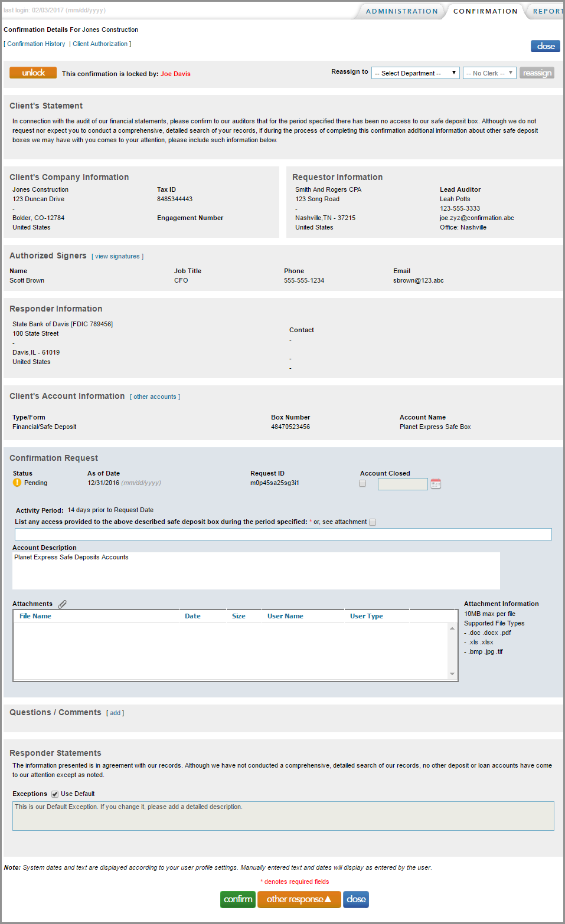Open the Account Closed calendar picker
565x924 pixels.
click(436, 484)
